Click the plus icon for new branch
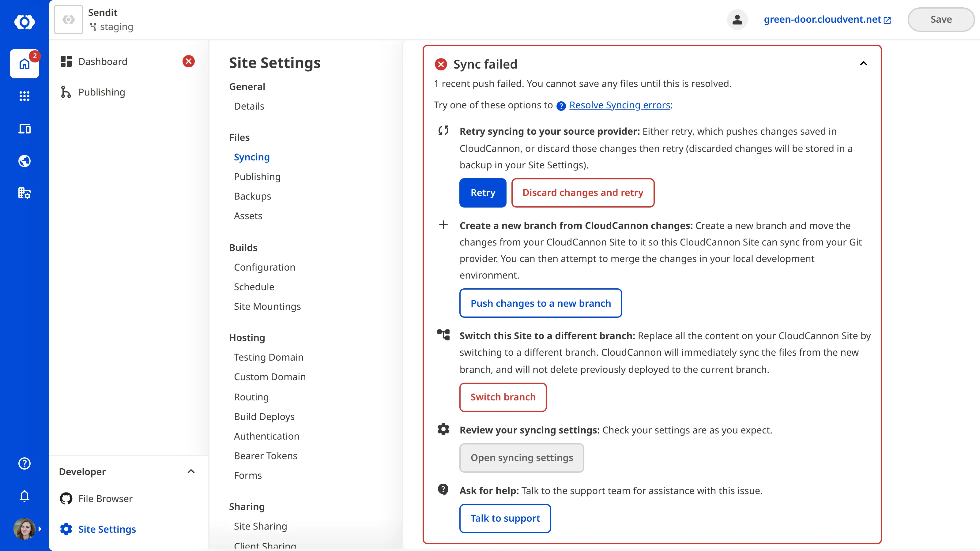 coord(443,225)
